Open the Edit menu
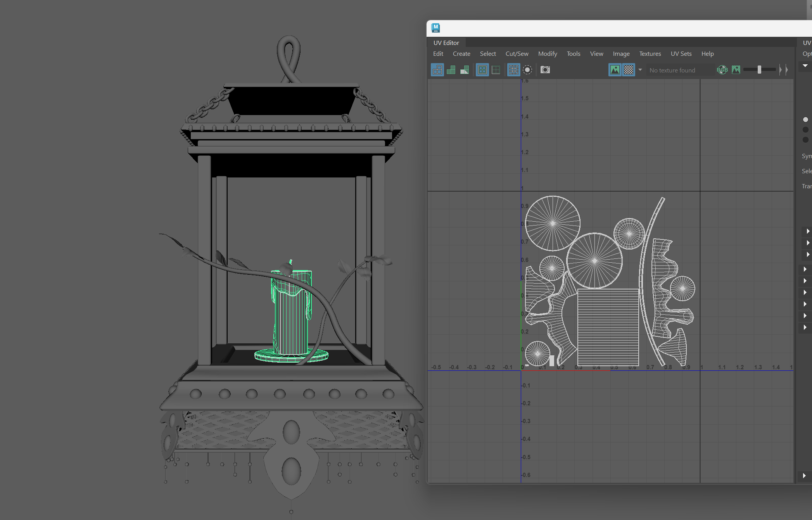812x520 pixels. tap(438, 54)
